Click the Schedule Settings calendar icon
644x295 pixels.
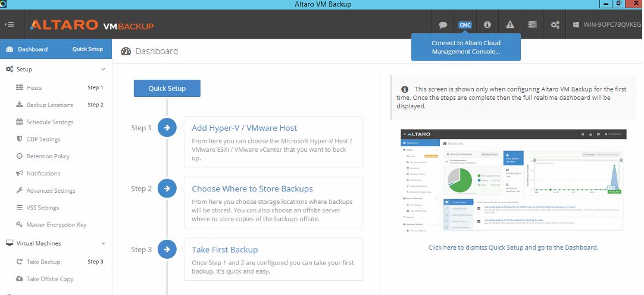point(19,122)
